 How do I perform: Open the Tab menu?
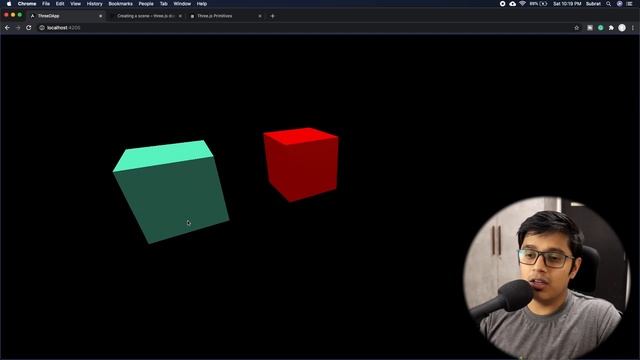tap(164, 4)
